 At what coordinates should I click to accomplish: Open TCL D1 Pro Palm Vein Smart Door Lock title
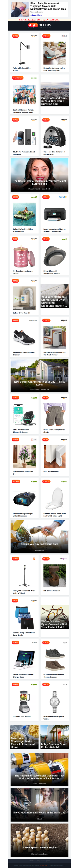coord(24,153)
